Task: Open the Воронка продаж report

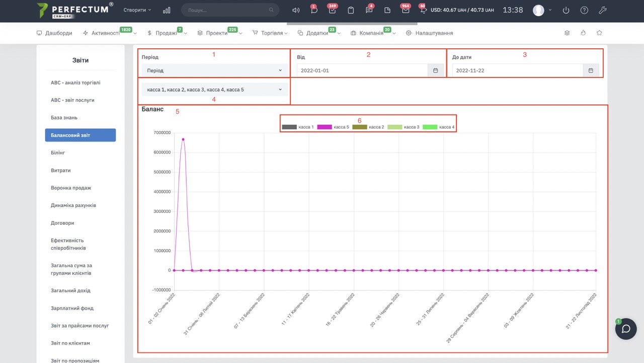Action: click(71, 188)
